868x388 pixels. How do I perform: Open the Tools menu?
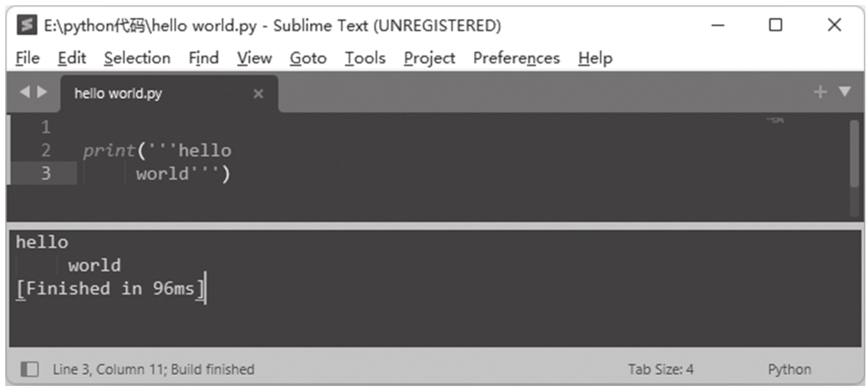click(364, 58)
